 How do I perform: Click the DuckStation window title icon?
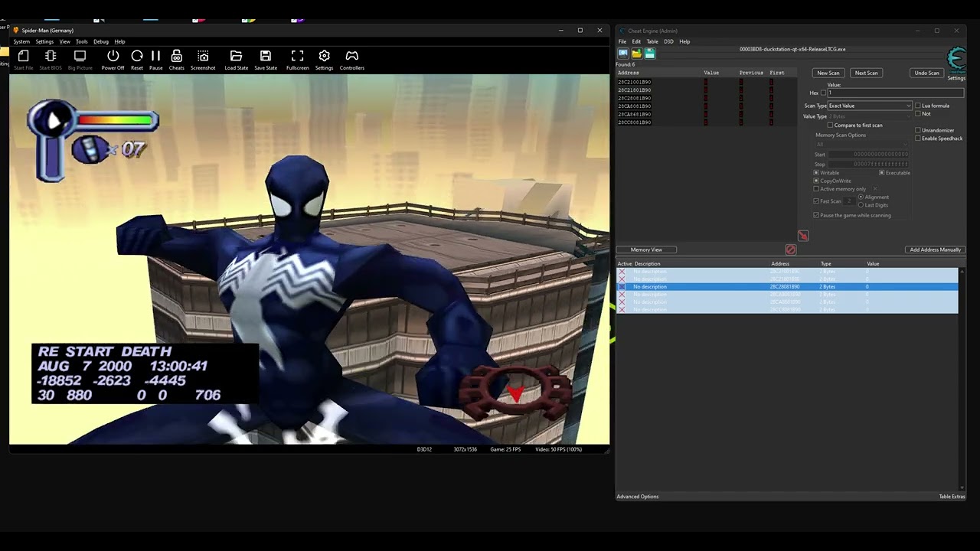(16, 31)
